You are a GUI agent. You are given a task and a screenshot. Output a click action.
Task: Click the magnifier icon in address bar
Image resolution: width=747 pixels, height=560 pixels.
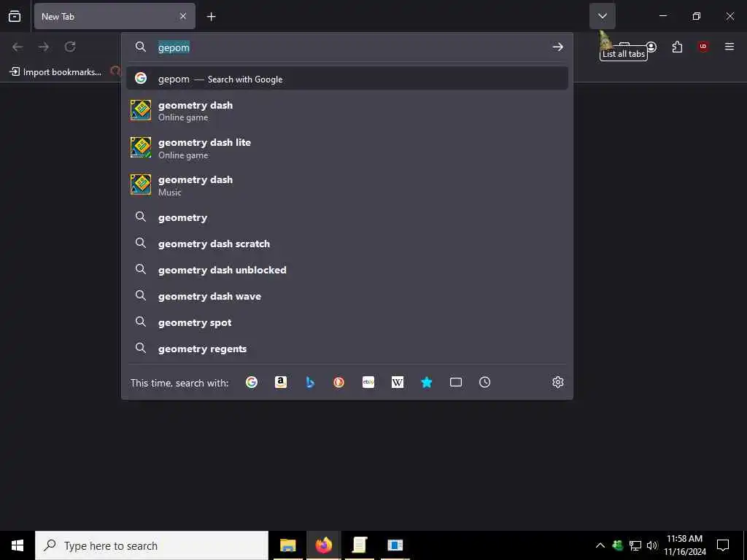141,47
